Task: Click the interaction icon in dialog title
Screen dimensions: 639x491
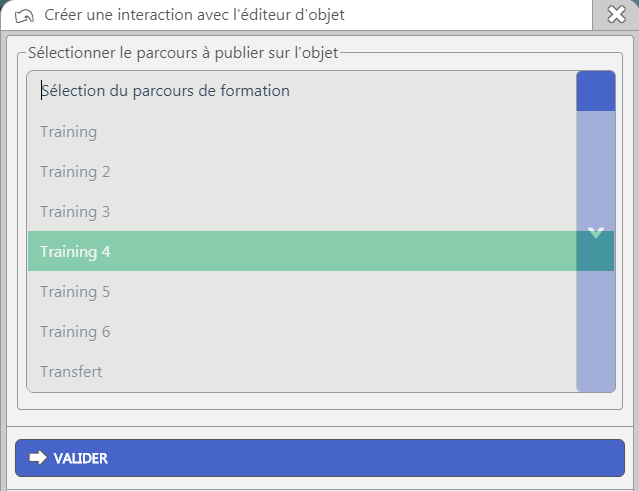Action: pos(24,16)
